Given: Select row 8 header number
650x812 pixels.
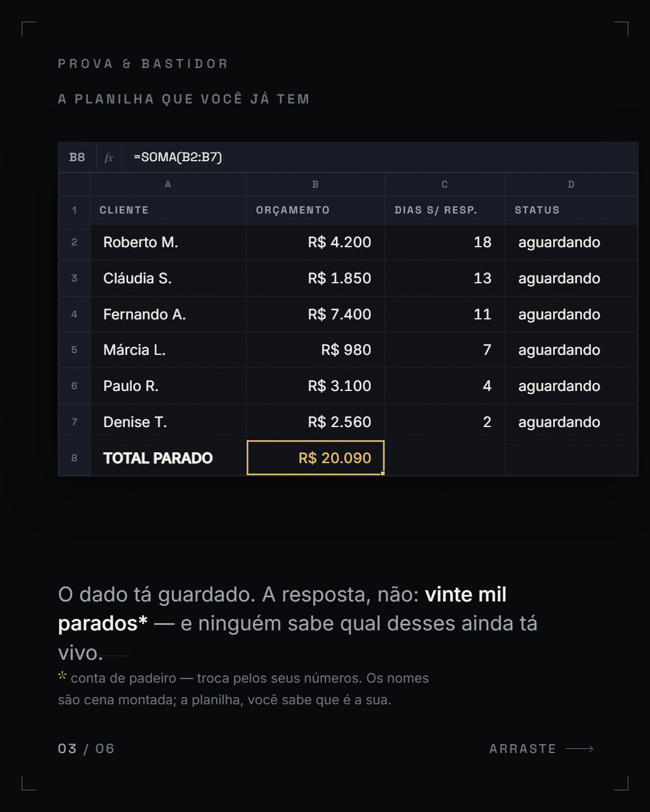Looking at the screenshot, I should click(x=74, y=458).
